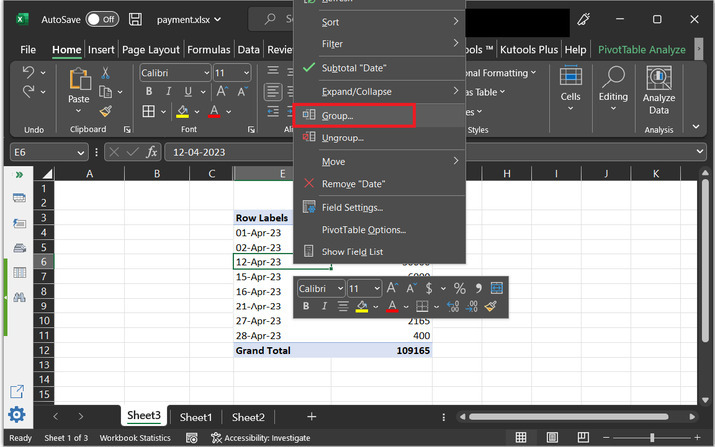Click the Paste clipboard icon

[x=80, y=79]
